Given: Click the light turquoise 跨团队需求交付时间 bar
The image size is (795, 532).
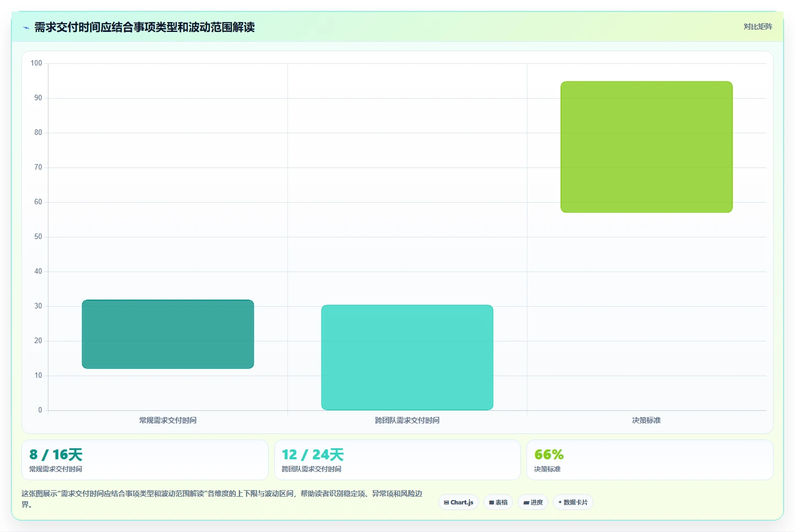Looking at the screenshot, I should click(x=407, y=357).
